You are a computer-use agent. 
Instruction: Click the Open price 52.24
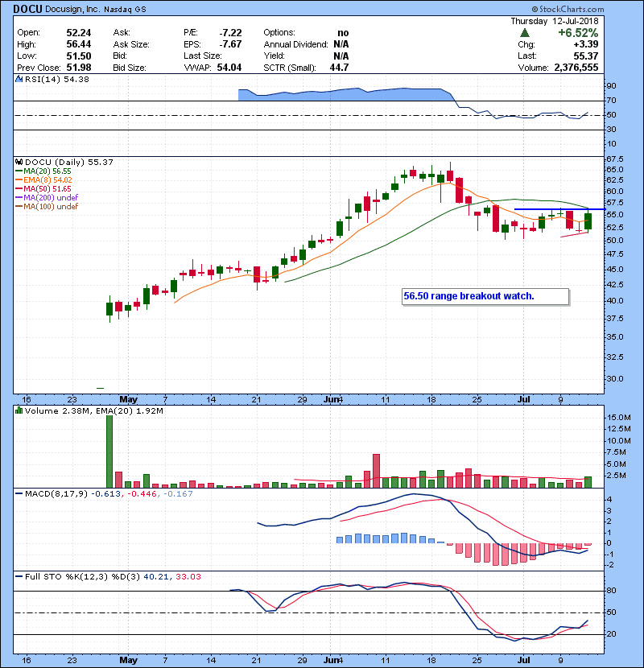coord(79,33)
